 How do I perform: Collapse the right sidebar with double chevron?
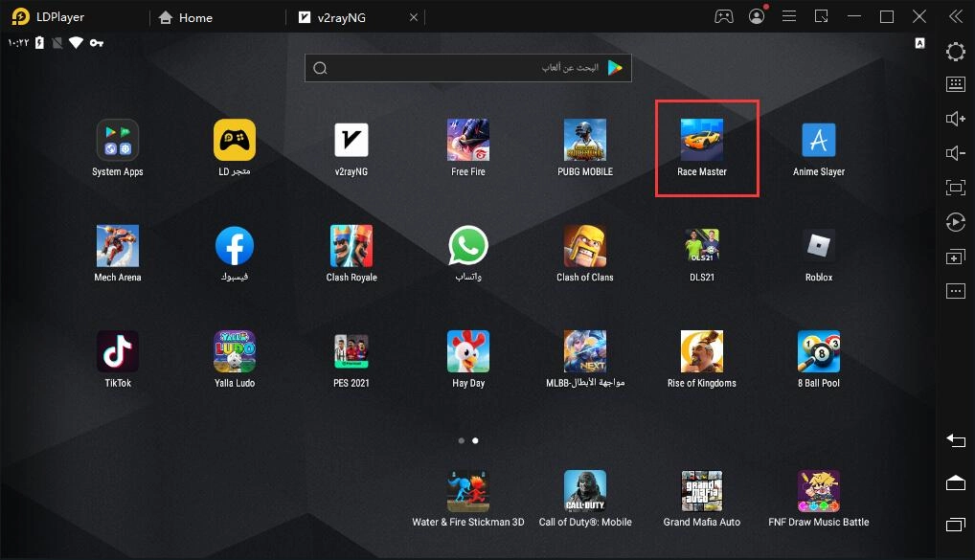[x=956, y=17]
